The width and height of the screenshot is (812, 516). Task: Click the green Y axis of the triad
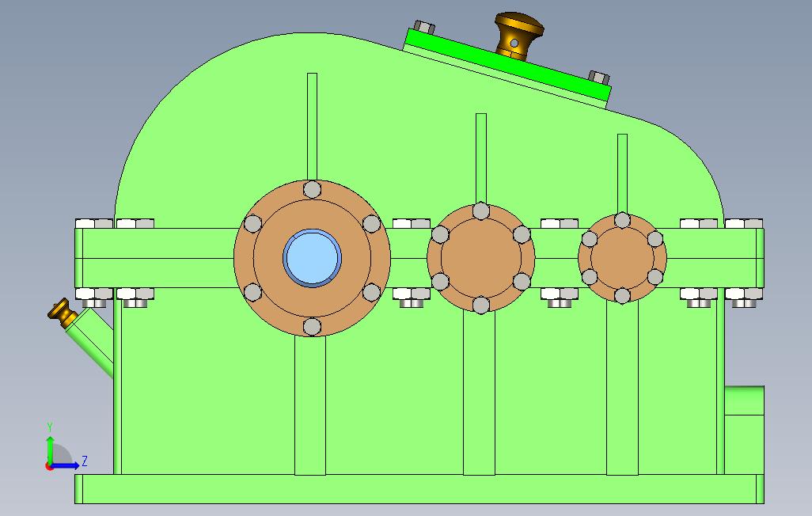pos(50,450)
